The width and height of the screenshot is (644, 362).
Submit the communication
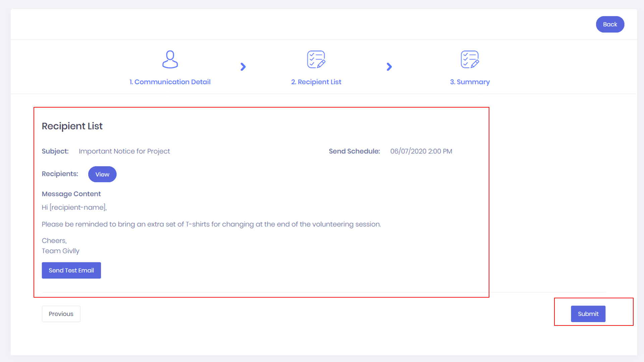(x=588, y=314)
